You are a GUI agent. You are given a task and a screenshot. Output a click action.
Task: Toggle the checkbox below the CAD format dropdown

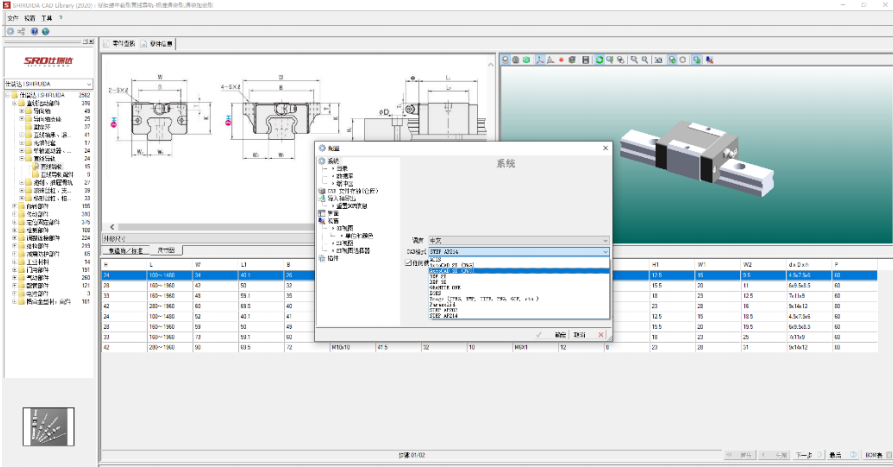408,263
